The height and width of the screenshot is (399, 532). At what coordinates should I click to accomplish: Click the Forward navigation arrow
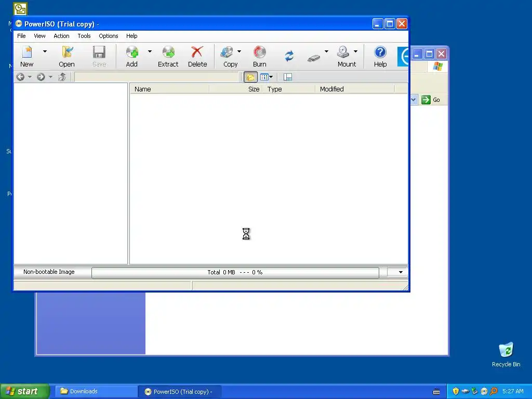point(41,77)
